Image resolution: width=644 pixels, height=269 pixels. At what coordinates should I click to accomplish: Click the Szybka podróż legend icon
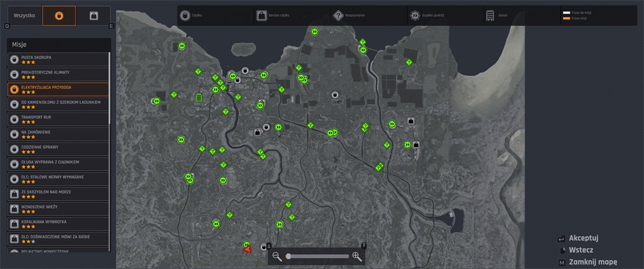pos(415,15)
